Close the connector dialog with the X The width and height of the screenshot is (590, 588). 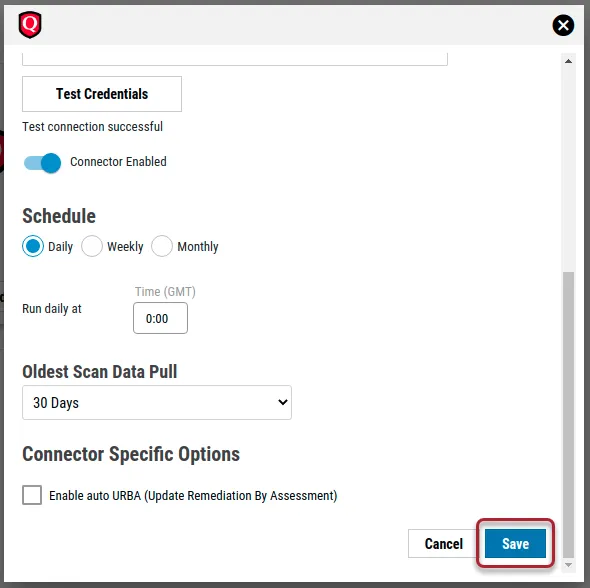pos(563,25)
